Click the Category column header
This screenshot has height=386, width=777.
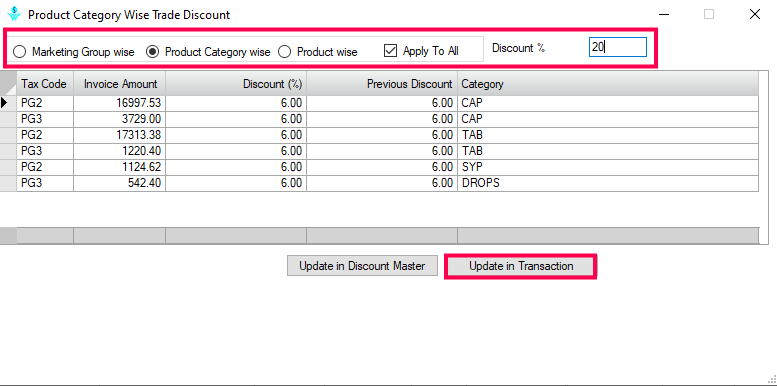click(608, 84)
